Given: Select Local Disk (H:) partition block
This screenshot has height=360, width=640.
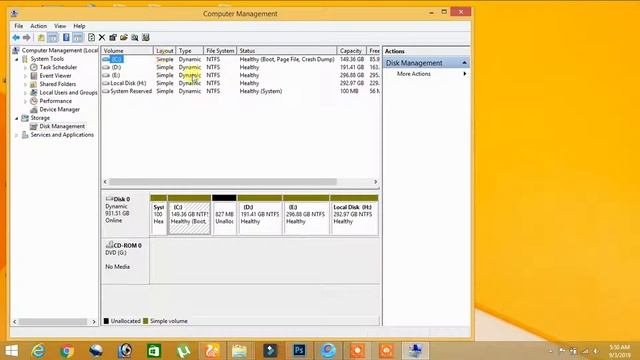Looking at the screenshot, I should [354, 215].
